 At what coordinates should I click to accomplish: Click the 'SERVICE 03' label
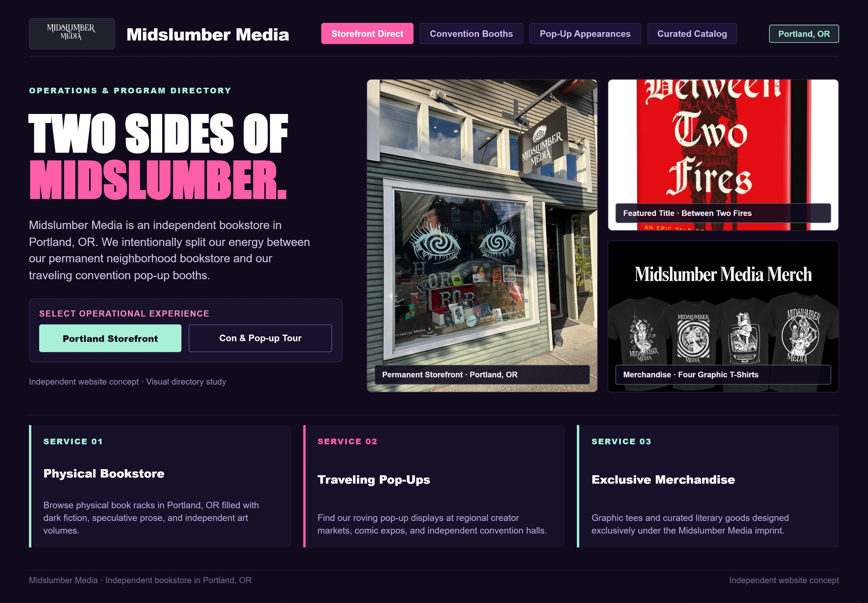621,441
